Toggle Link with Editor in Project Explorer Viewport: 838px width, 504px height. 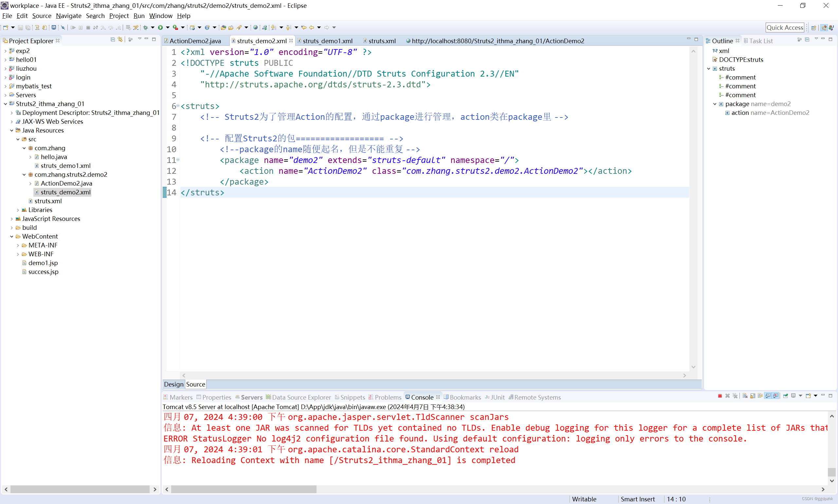(x=120, y=39)
